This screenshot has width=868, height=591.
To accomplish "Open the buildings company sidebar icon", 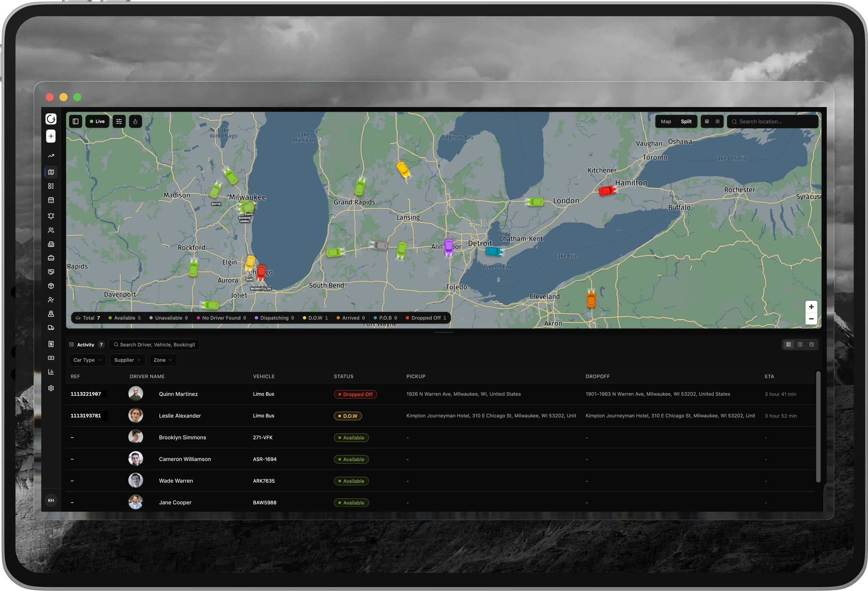I will 51,244.
